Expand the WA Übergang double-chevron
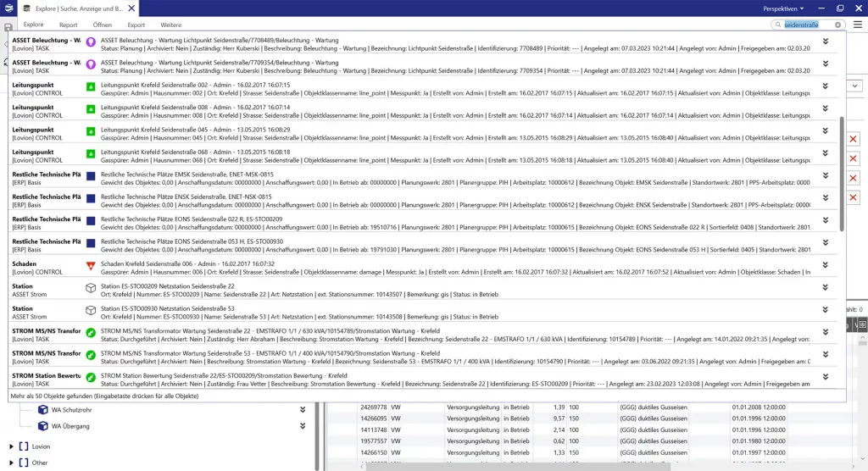 coord(303,425)
